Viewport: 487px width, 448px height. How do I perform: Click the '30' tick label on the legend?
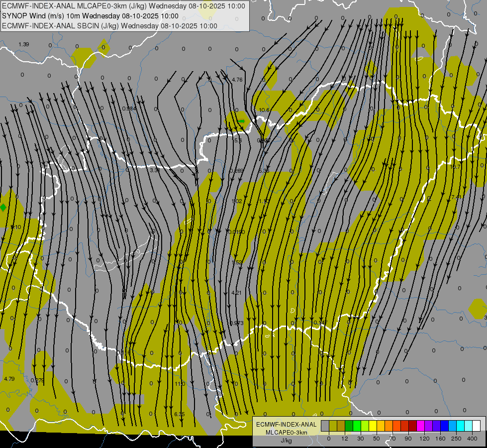click(x=361, y=439)
